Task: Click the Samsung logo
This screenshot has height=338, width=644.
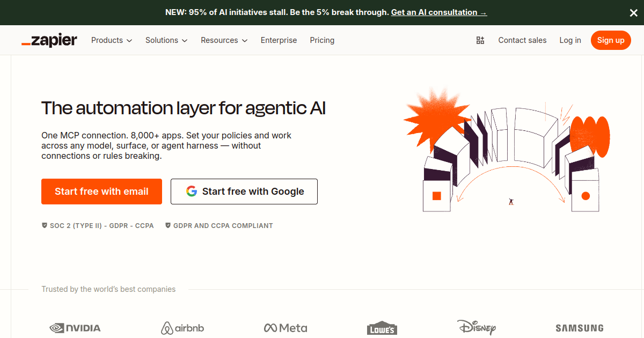Action: click(580, 328)
